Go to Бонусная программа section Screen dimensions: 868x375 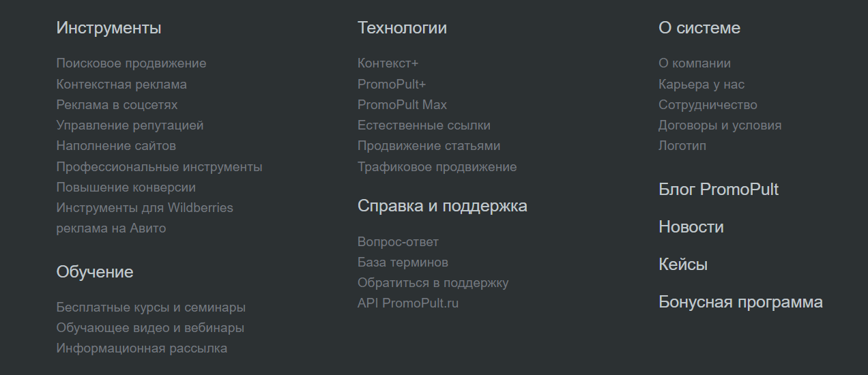coord(740,302)
